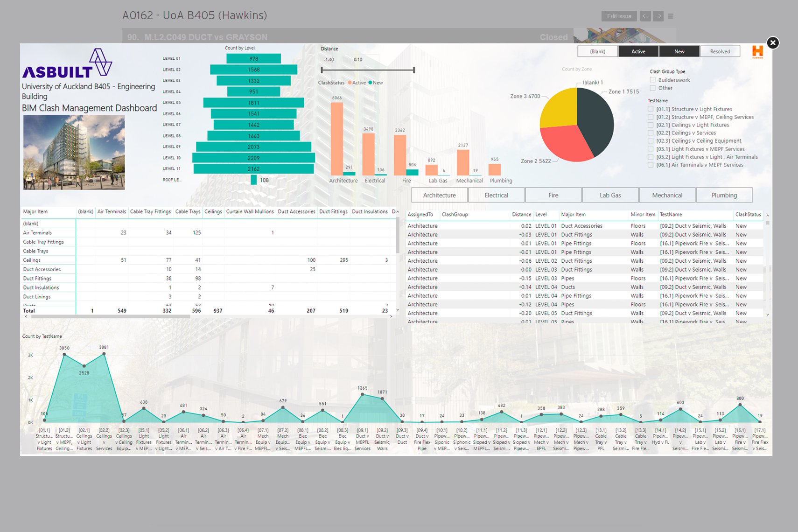Click the up scroll arrow in matrix table
The image size is (798, 532).
398,212
